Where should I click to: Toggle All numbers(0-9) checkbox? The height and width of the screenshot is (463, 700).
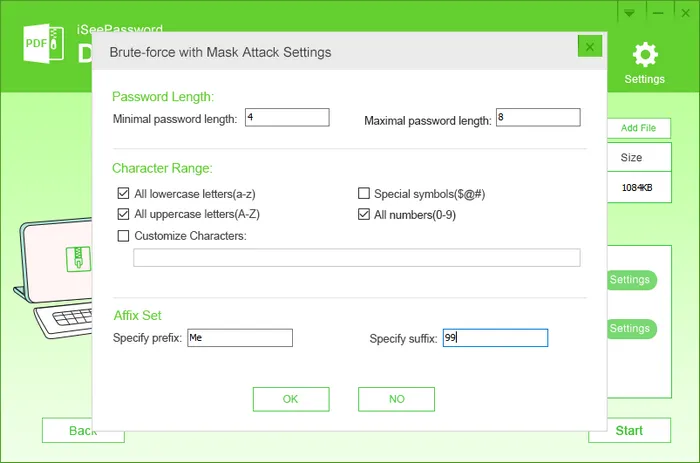(x=364, y=214)
